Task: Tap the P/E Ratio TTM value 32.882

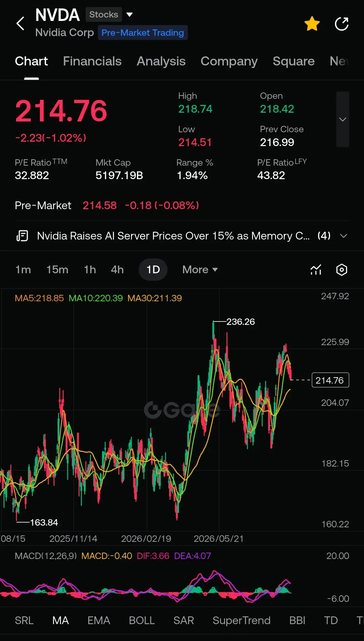Action: (32, 175)
